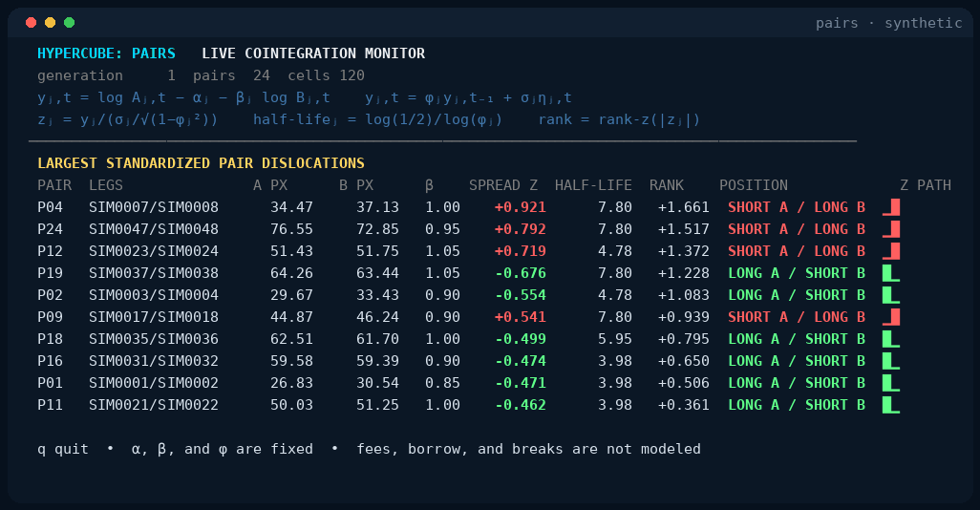This screenshot has width=980, height=510.
Task: Click the HALF-LIFE column header
Action: [x=593, y=185]
